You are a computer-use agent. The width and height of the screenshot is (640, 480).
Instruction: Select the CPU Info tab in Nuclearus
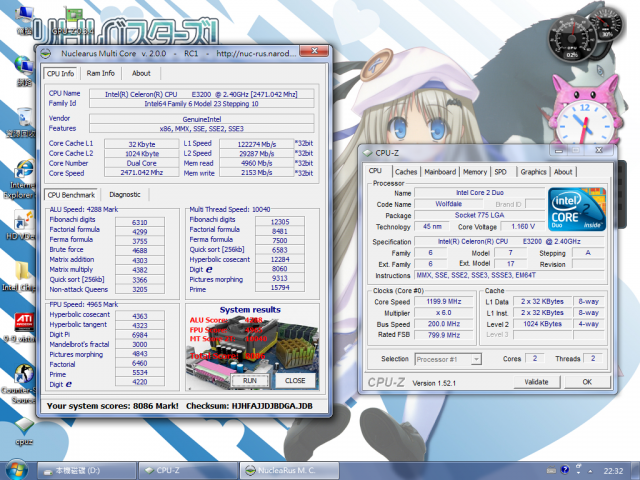[60, 73]
